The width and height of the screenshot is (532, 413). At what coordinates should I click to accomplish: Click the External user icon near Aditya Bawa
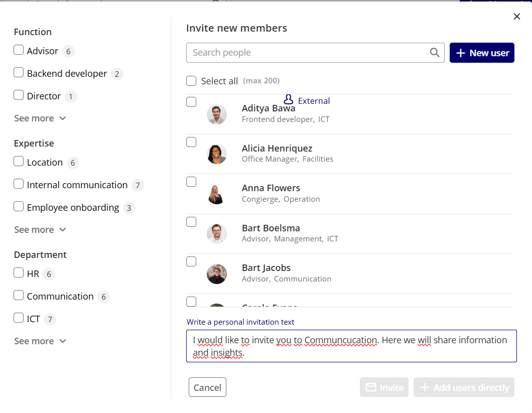click(x=289, y=99)
